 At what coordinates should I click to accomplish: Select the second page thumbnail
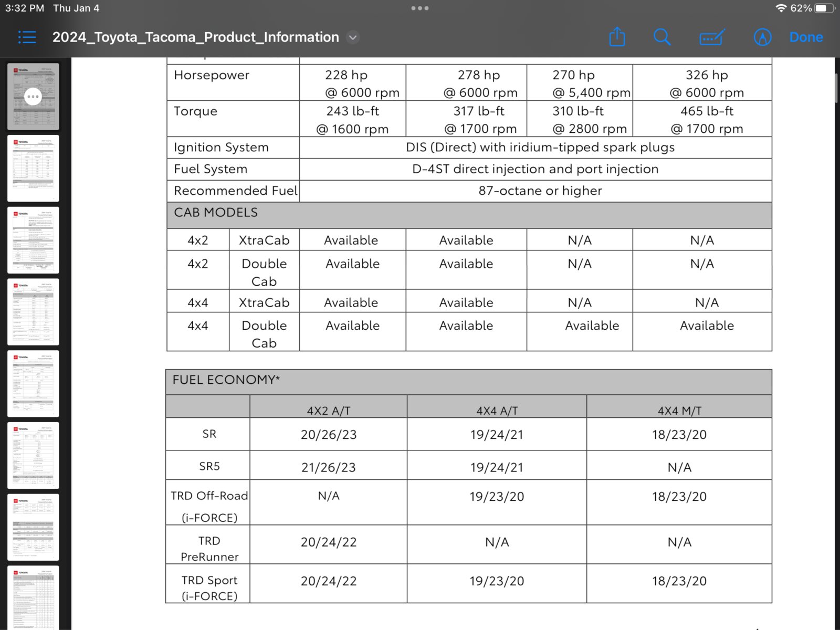pos(33,168)
